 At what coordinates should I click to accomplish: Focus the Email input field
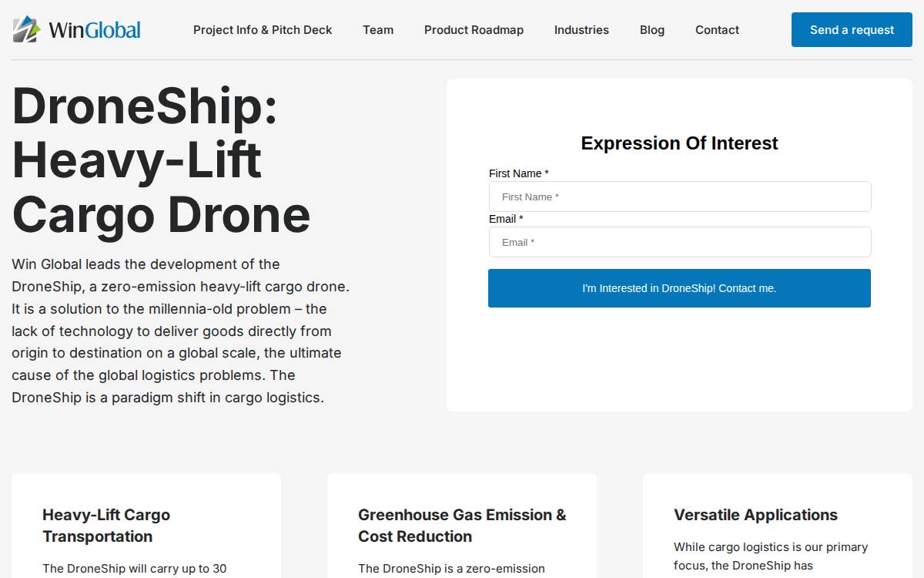click(x=680, y=242)
